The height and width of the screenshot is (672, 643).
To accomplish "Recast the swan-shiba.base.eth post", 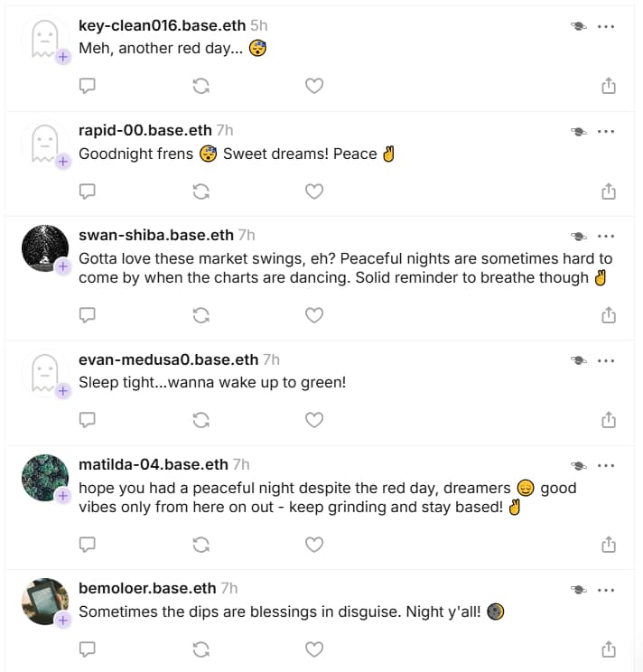I will pyautogui.click(x=201, y=315).
